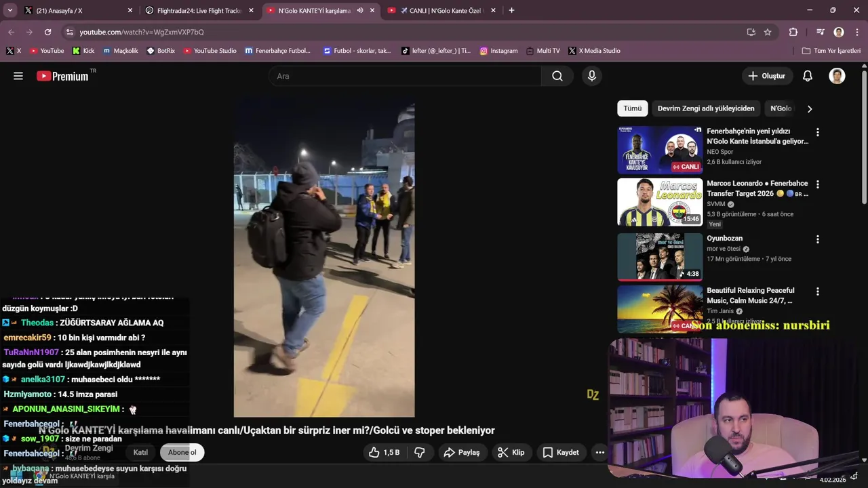Open the X Media Studio bookmark

[594, 51]
